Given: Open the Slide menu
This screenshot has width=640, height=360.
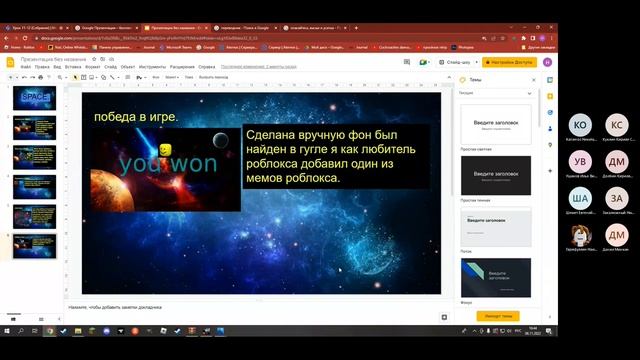Looking at the screenshot, I should click(x=110, y=67).
